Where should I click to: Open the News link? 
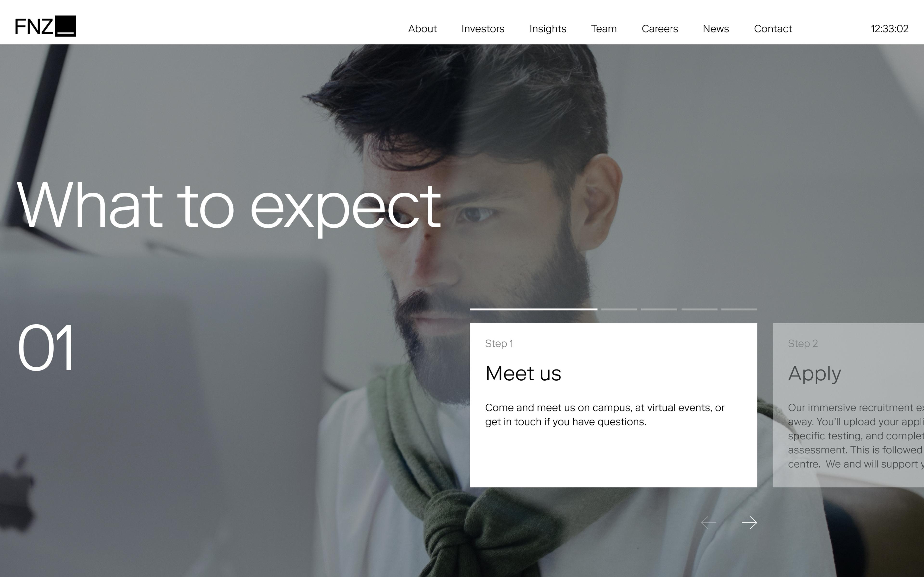(x=716, y=29)
